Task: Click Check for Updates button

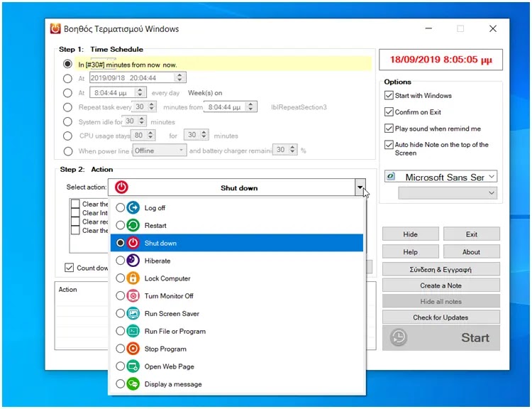Action: pyautogui.click(x=440, y=317)
